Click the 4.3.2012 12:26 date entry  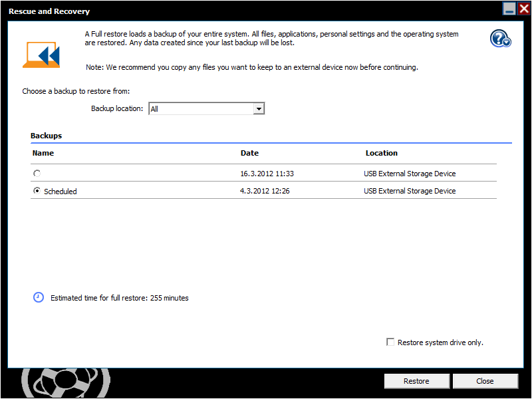point(265,192)
